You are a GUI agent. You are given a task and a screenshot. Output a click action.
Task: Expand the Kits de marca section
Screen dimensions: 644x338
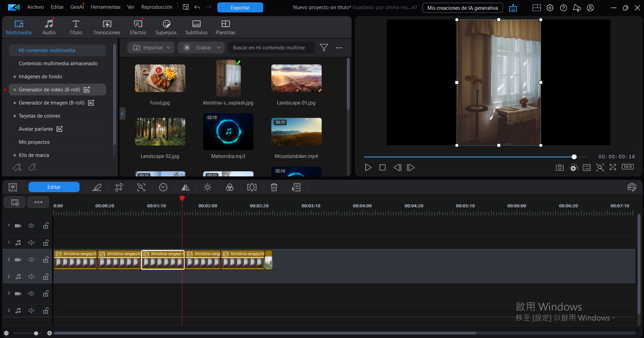click(x=15, y=155)
